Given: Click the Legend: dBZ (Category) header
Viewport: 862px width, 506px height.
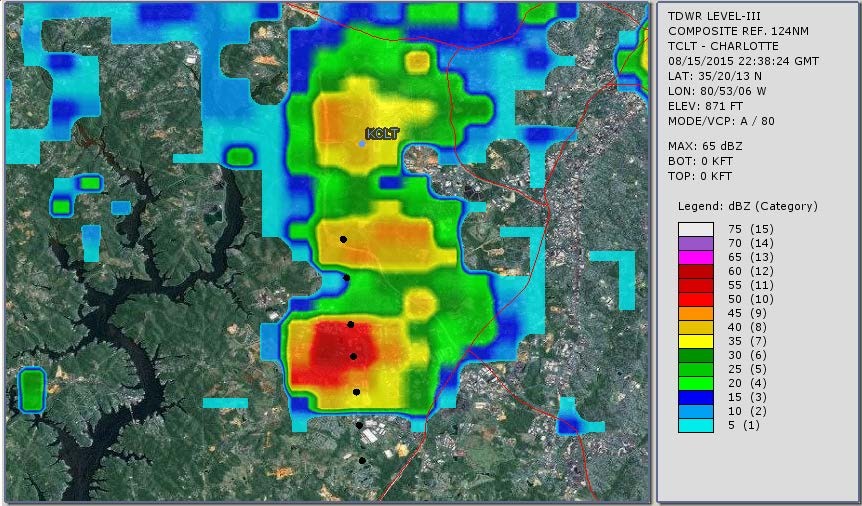Looking at the screenshot, I should click(x=747, y=206).
